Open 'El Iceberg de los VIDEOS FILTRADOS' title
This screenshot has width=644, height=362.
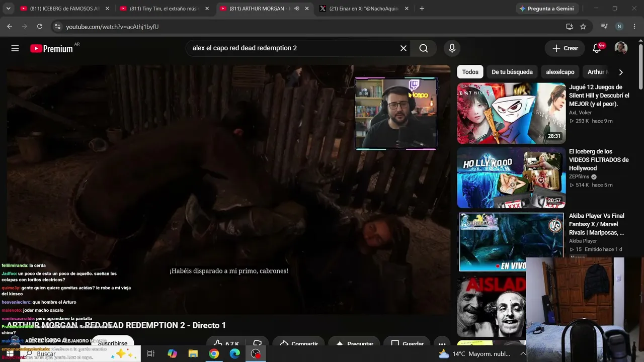(x=599, y=160)
